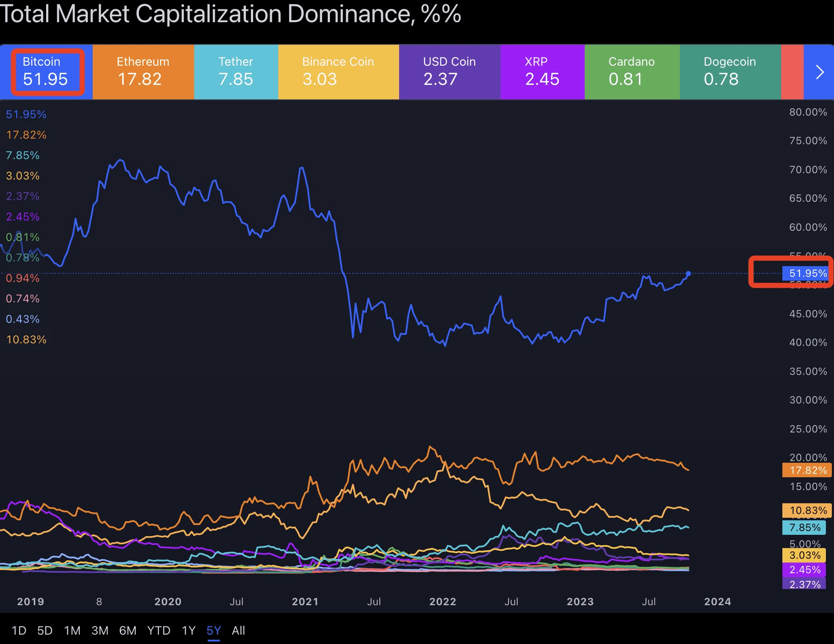
Task: Select the Binance Coin 3.03 tile
Action: (x=338, y=72)
